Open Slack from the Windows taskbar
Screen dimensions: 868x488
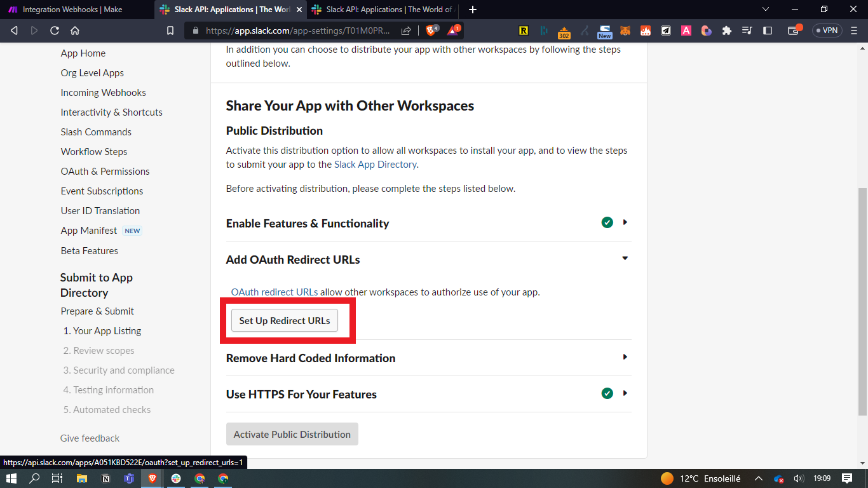click(x=176, y=478)
